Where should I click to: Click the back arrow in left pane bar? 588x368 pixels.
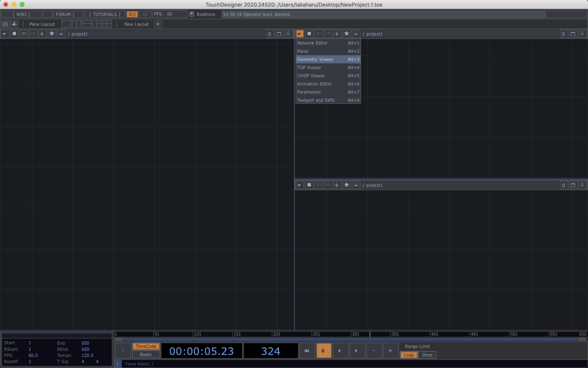24,34
